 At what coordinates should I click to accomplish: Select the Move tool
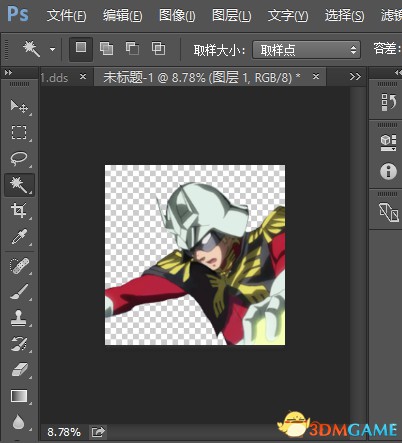19,106
